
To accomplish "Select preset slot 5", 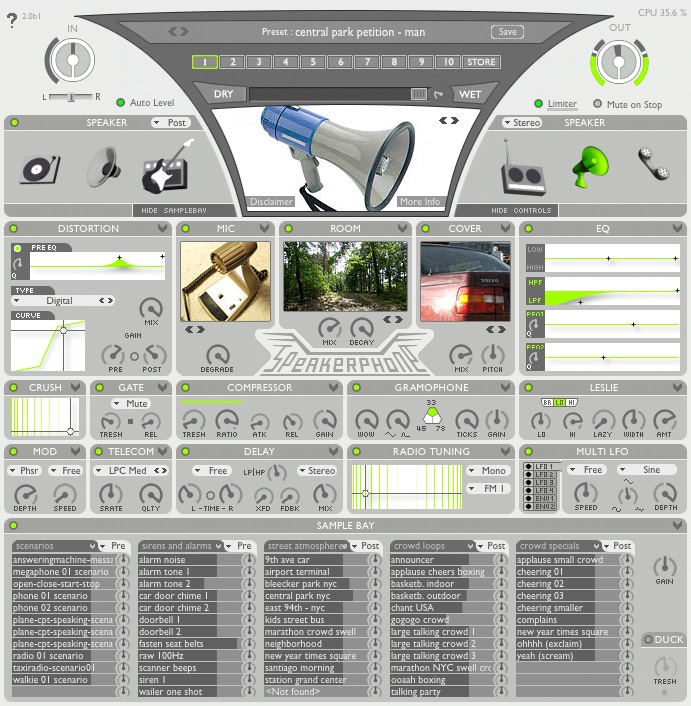I will (x=312, y=62).
